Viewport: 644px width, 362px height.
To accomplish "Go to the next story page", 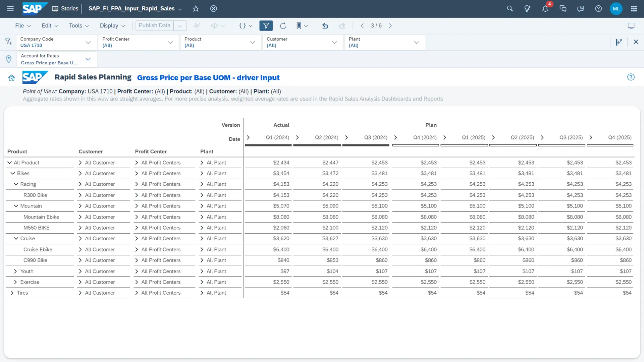I will (x=390, y=26).
